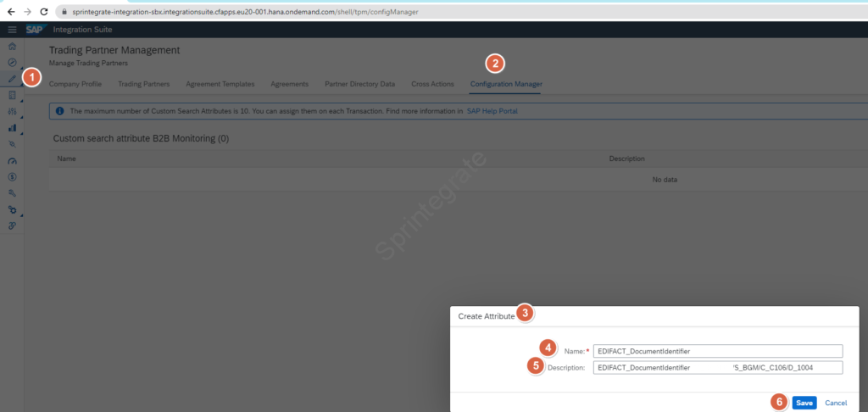868x412 pixels.
Task: Click the attribute Name input field
Action: (x=717, y=351)
